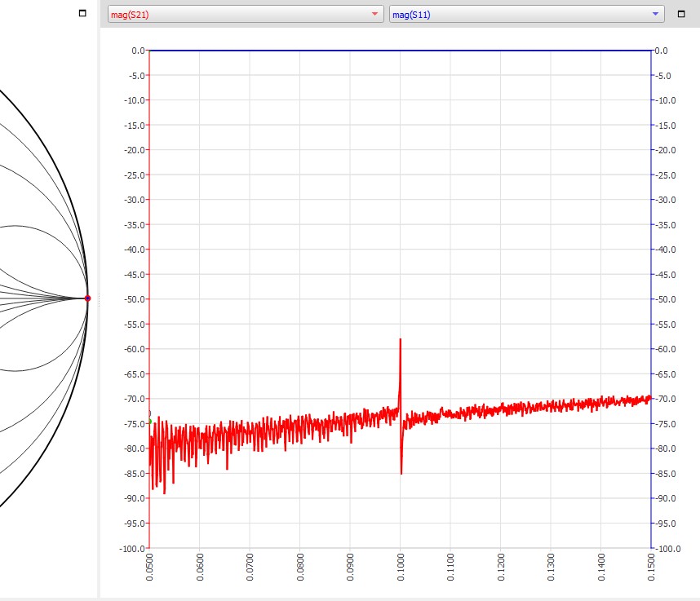Screen dimensions: 700x601
Task: Click the right axis -70.0 label
Action: click(665, 399)
